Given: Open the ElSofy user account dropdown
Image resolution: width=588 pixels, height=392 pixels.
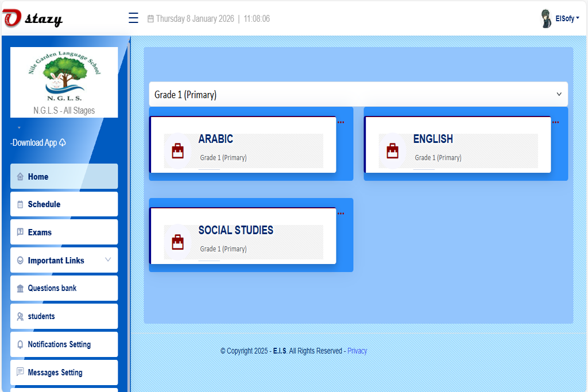Looking at the screenshot, I should point(567,18).
